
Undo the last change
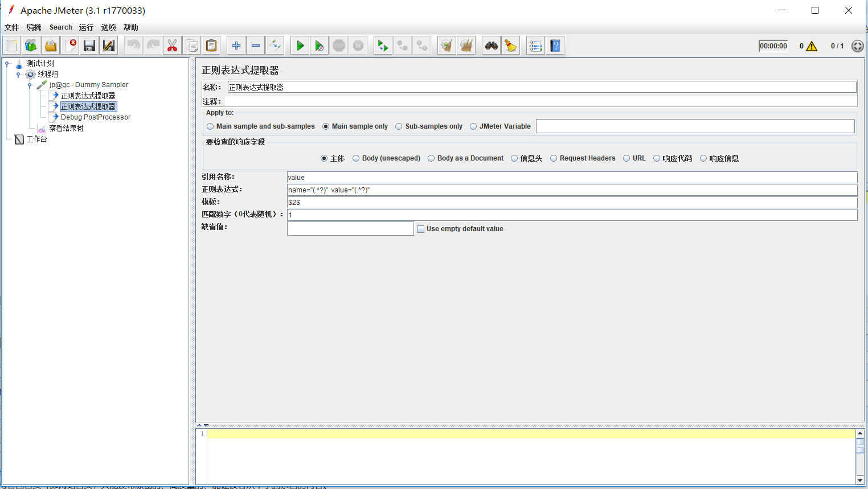133,46
